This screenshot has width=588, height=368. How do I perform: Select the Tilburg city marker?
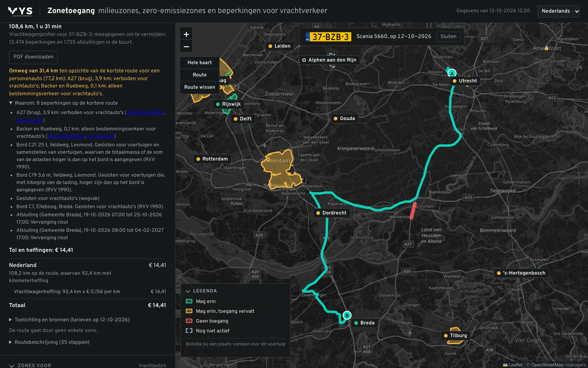click(455, 336)
